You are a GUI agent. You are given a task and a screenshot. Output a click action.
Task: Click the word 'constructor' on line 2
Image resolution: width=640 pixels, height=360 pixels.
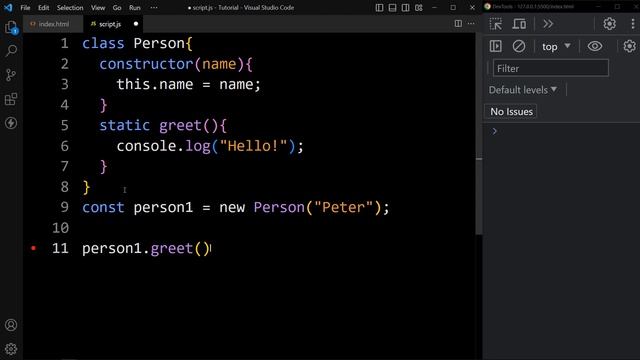[x=146, y=64]
